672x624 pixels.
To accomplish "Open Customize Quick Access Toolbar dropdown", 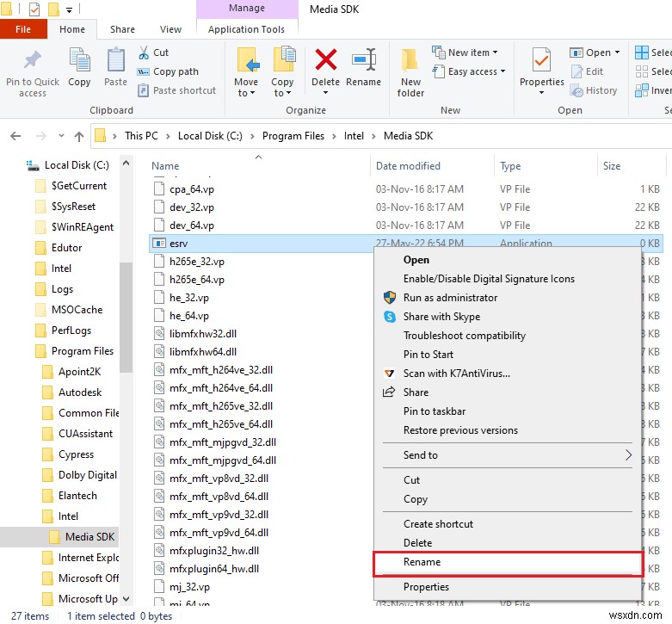I will pos(70,9).
